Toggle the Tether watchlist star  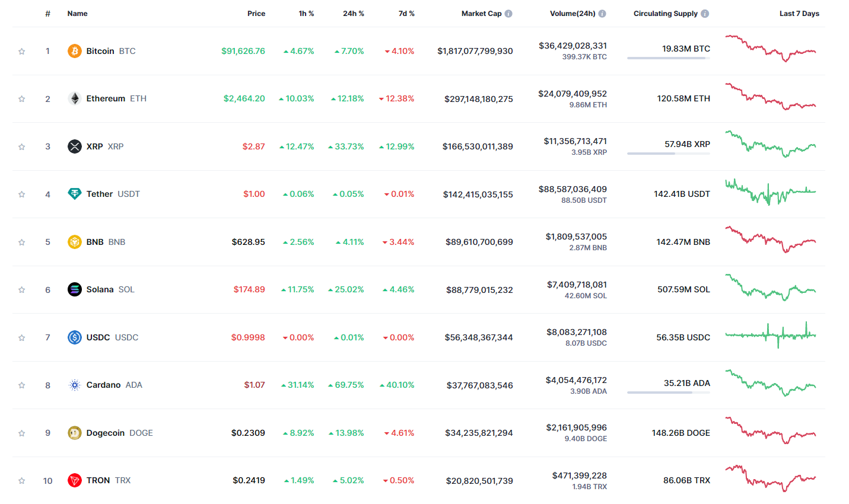22,194
